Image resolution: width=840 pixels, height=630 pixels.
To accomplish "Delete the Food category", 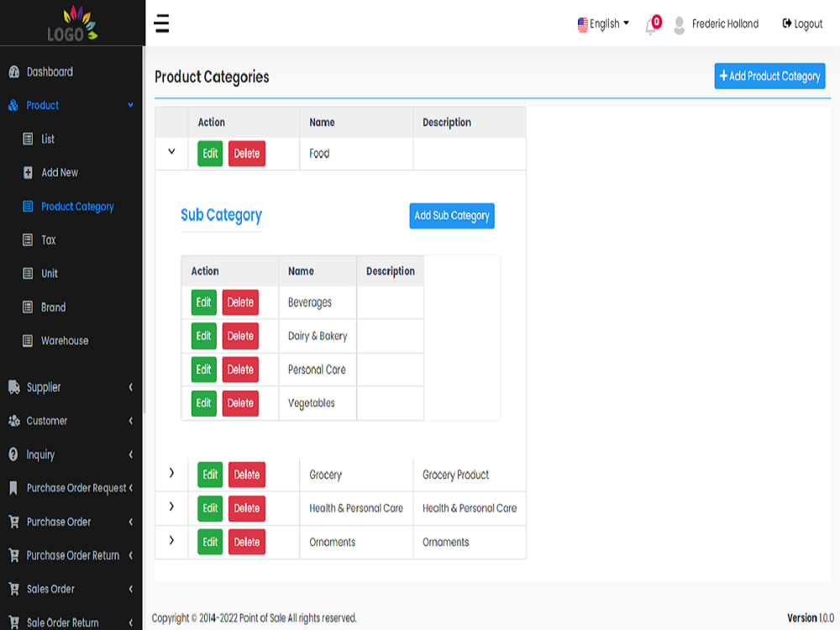I will pyautogui.click(x=246, y=154).
